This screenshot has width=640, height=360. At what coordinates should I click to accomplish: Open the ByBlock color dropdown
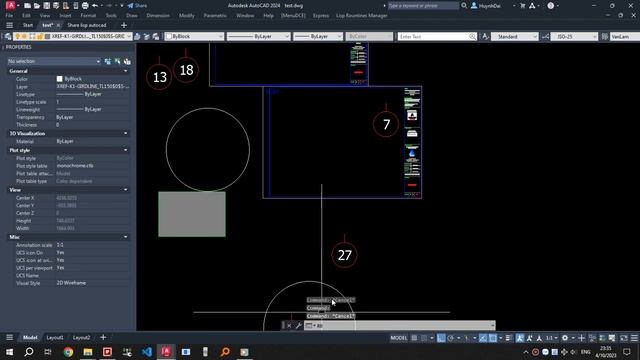(194, 36)
